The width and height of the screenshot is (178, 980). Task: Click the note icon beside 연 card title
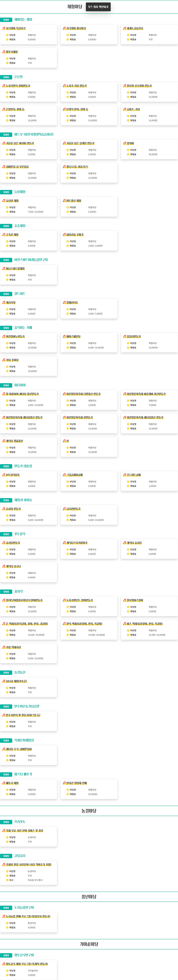(64, 441)
